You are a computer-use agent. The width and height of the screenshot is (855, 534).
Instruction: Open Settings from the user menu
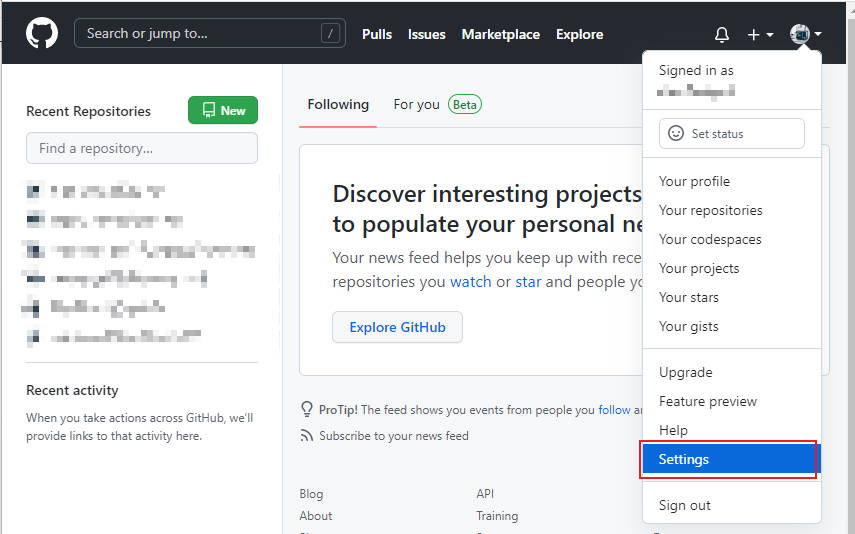(x=732, y=459)
